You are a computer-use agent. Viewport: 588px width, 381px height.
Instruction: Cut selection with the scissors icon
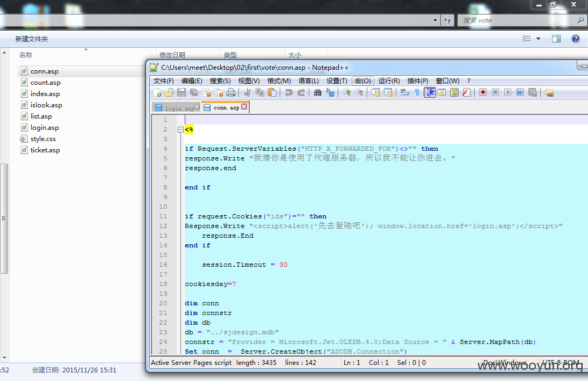247,92
